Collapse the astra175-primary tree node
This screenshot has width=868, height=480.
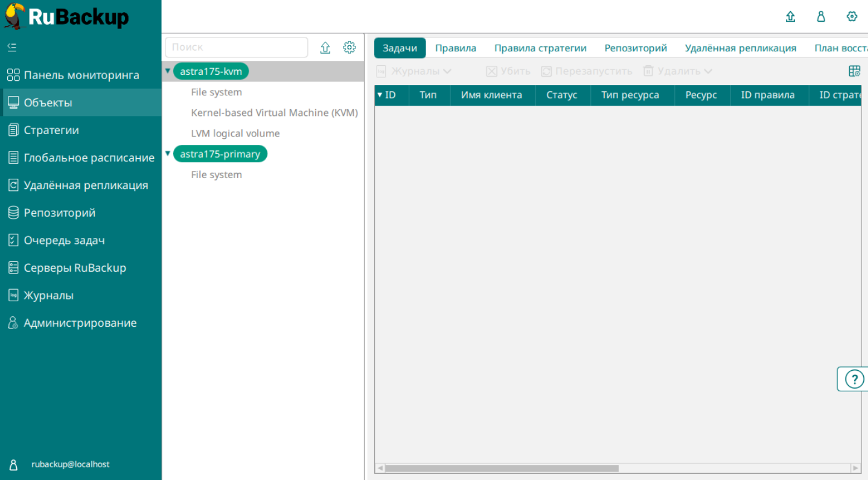click(168, 154)
